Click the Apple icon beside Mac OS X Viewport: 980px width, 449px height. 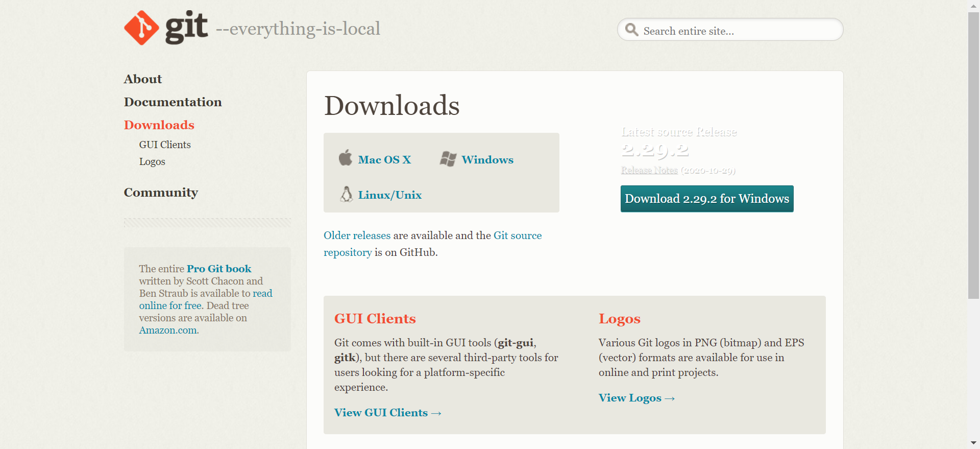point(346,158)
